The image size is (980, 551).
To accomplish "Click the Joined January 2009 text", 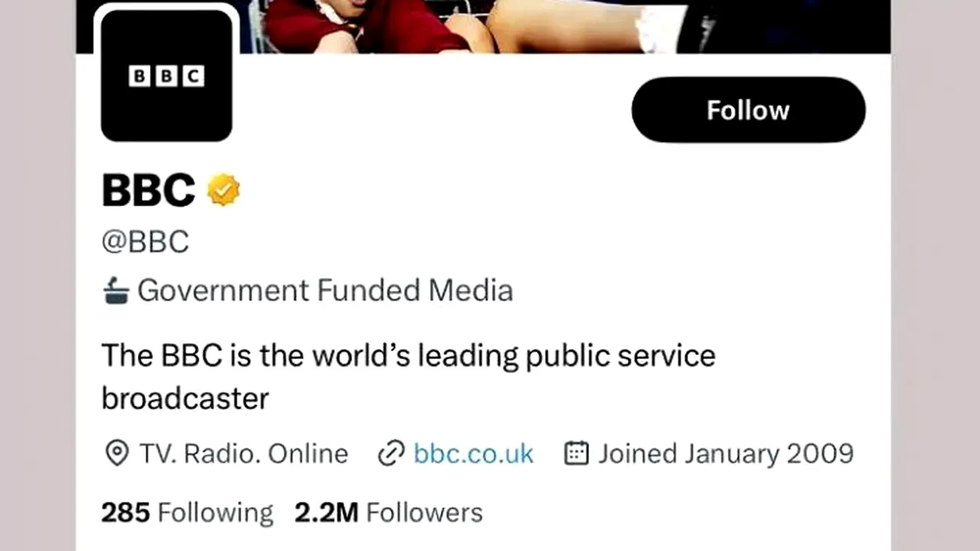I will click(x=724, y=453).
